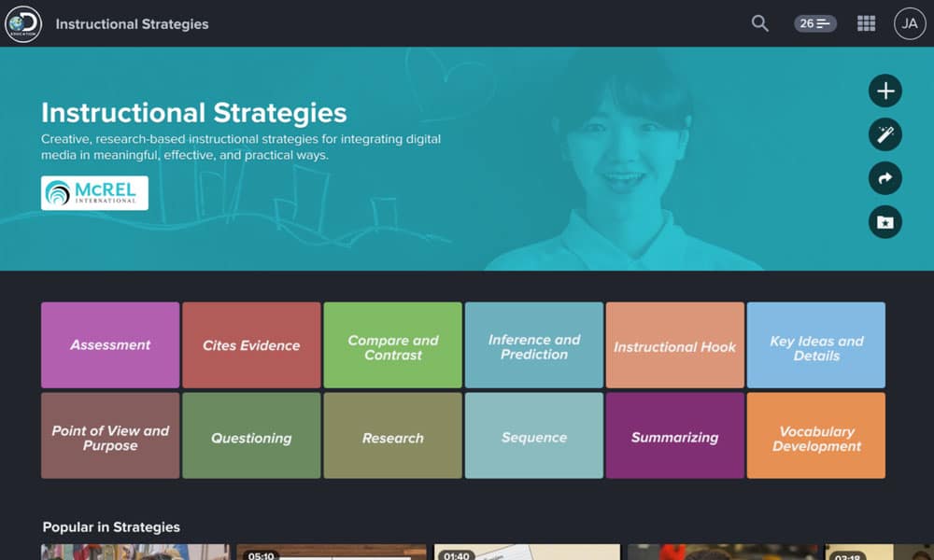Open the Assessment strategy tile
This screenshot has height=560, width=934.
(109, 344)
